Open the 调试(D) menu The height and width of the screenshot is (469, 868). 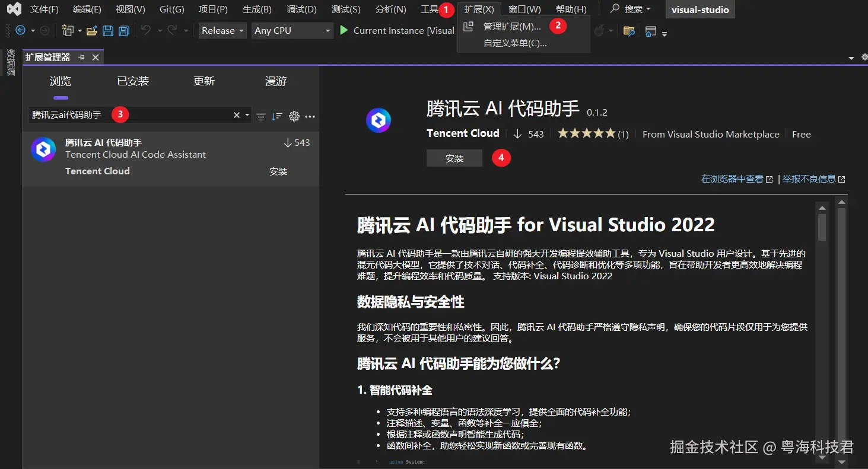click(301, 9)
